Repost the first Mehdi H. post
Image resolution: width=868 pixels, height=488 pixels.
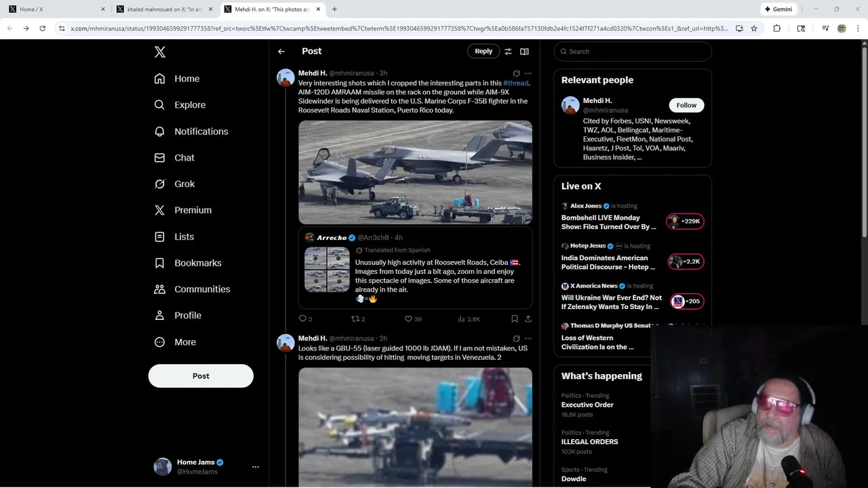[355, 319]
